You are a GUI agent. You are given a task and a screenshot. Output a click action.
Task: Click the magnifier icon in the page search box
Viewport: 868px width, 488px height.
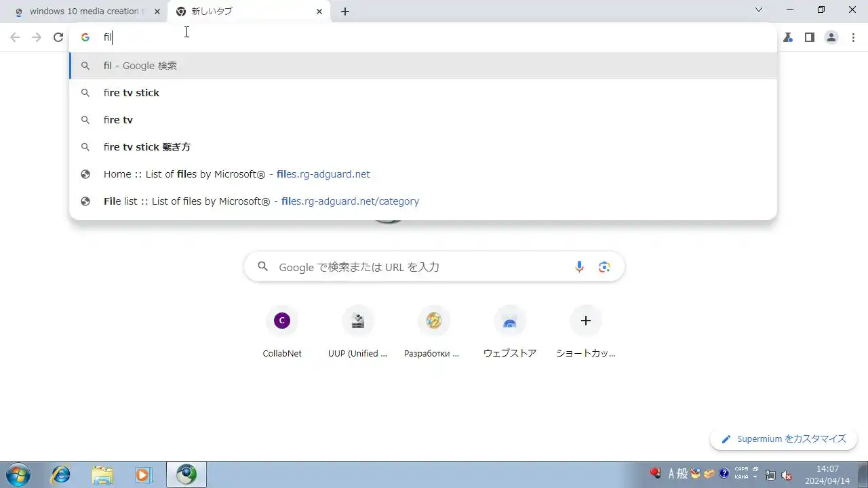click(x=263, y=267)
